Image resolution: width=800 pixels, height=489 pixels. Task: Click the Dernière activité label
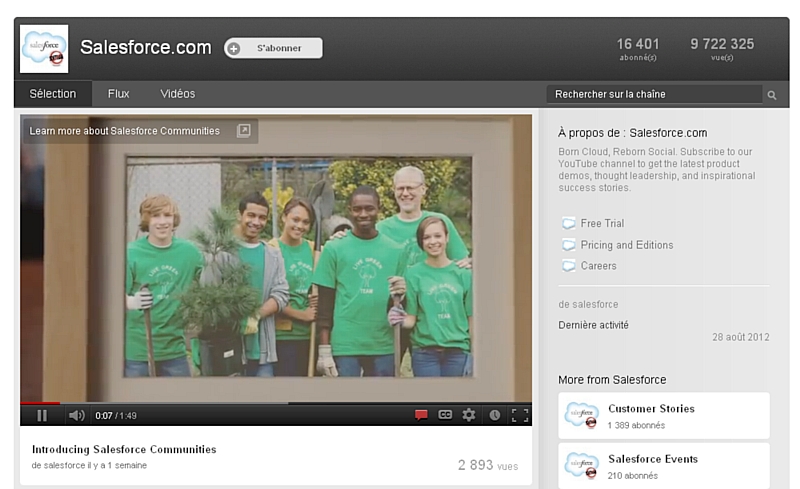point(593,325)
